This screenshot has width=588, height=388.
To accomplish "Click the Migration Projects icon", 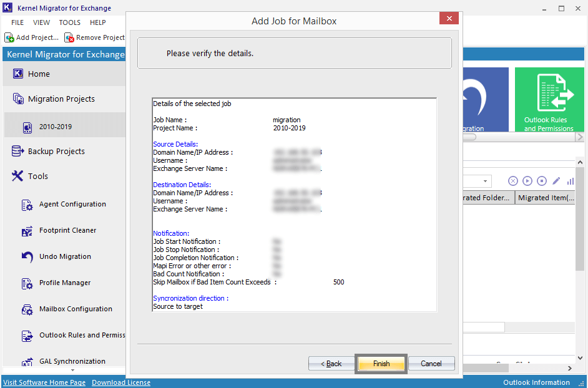I will pyautogui.click(x=18, y=99).
